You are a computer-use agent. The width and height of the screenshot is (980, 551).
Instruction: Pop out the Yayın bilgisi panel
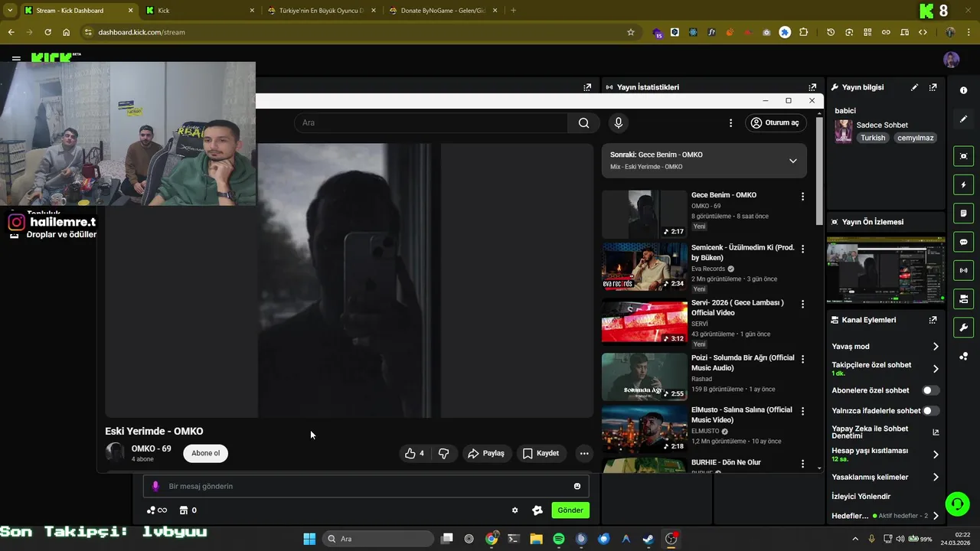point(933,87)
